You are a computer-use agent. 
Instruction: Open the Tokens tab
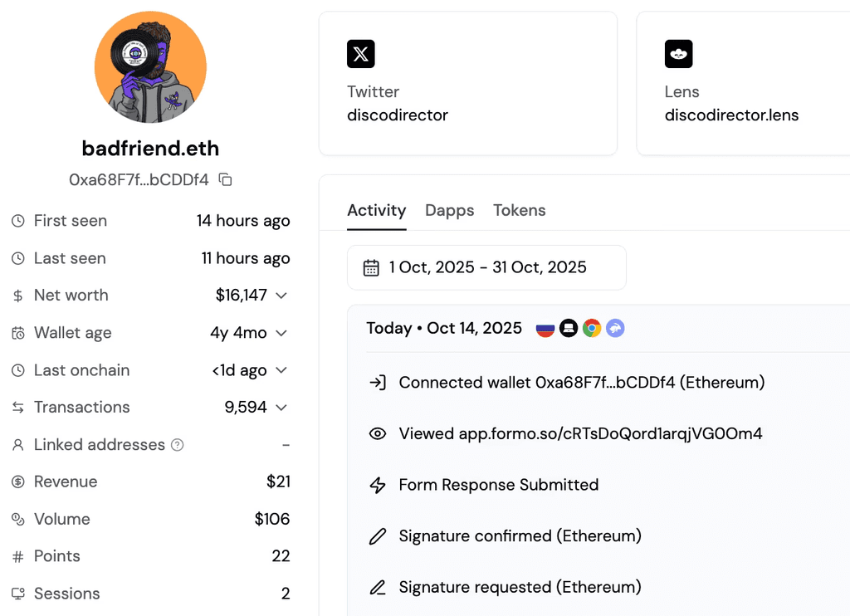[519, 211]
